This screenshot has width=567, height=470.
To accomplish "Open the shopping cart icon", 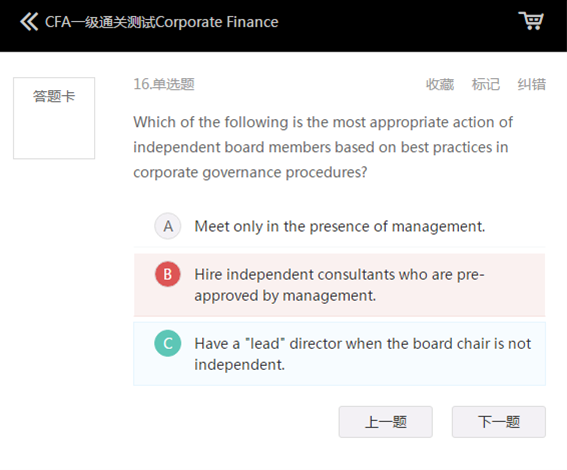I will [x=531, y=21].
